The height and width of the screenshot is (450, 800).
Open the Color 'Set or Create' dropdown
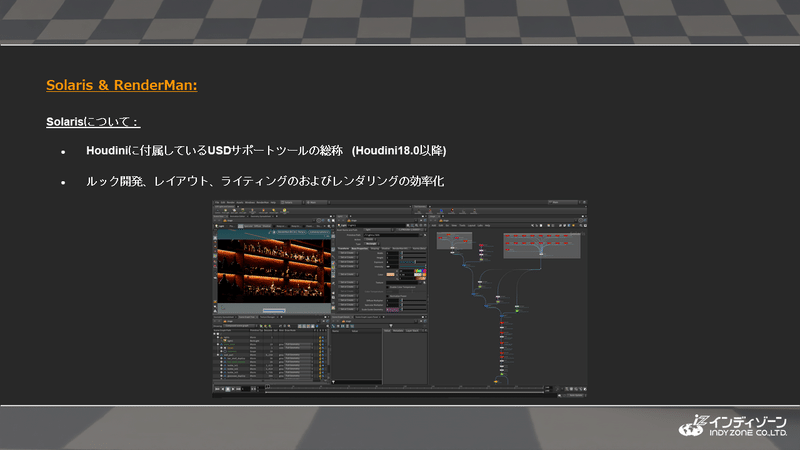[348, 274]
